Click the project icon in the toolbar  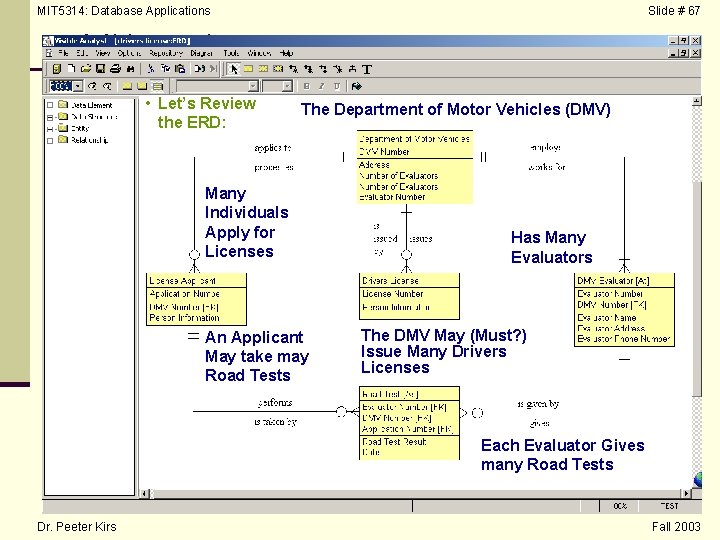coord(56,69)
